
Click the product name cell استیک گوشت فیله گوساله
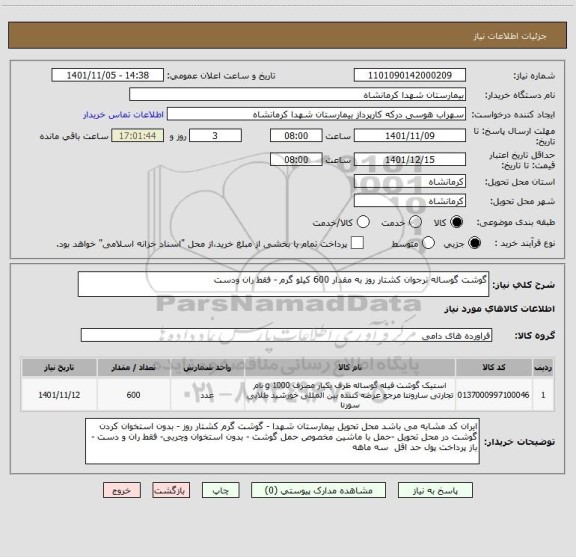[350, 395]
